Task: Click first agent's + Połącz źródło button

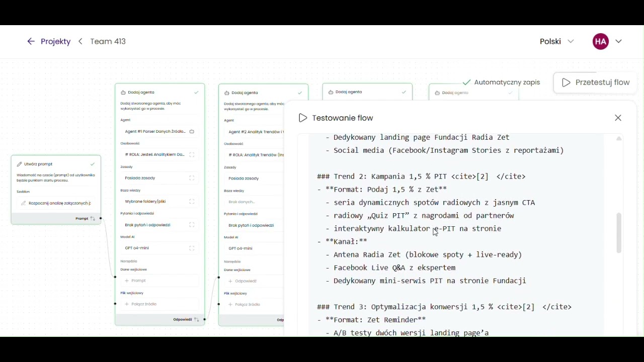Action: (x=159, y=304)
